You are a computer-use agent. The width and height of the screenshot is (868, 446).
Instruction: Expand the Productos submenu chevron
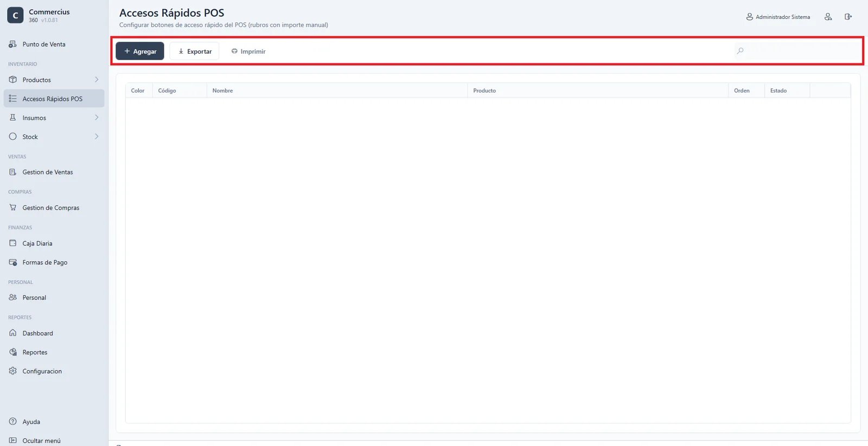pos(97,80)
